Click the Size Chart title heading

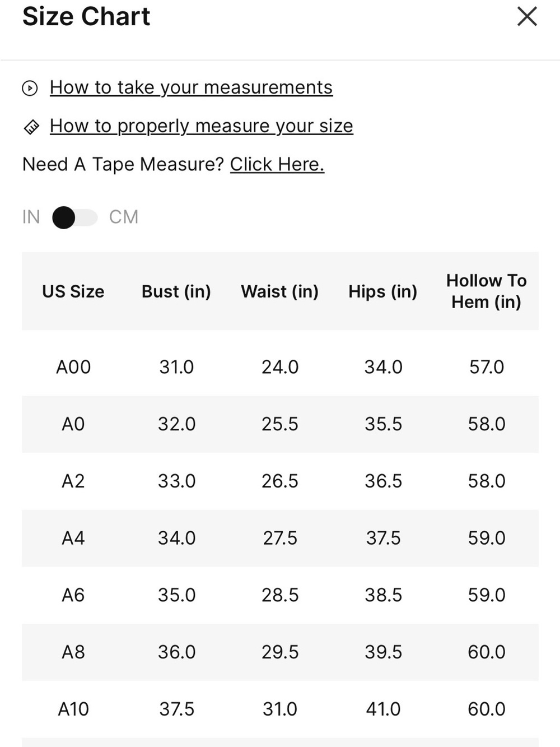coord(86,16)
